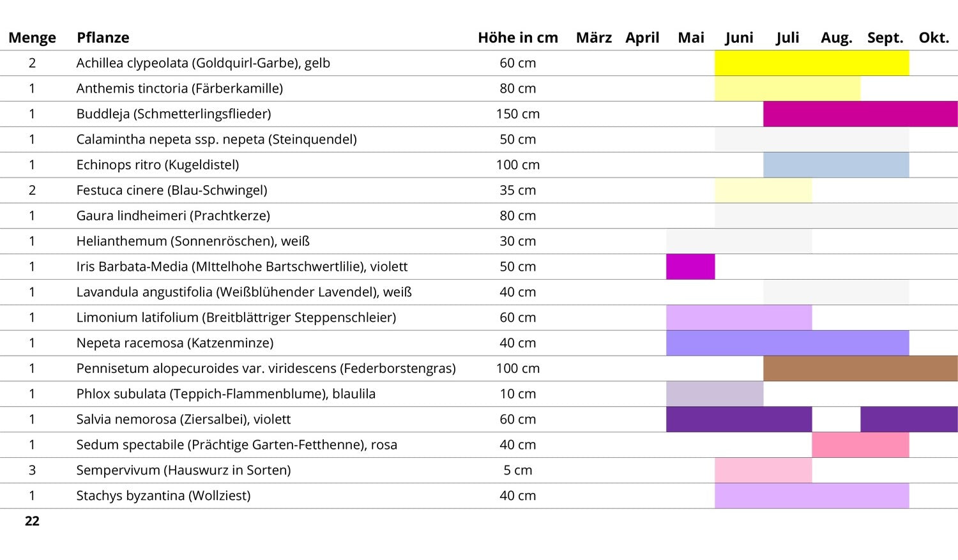Select the magenta Buddleja flowering bar

coord(860,114)
